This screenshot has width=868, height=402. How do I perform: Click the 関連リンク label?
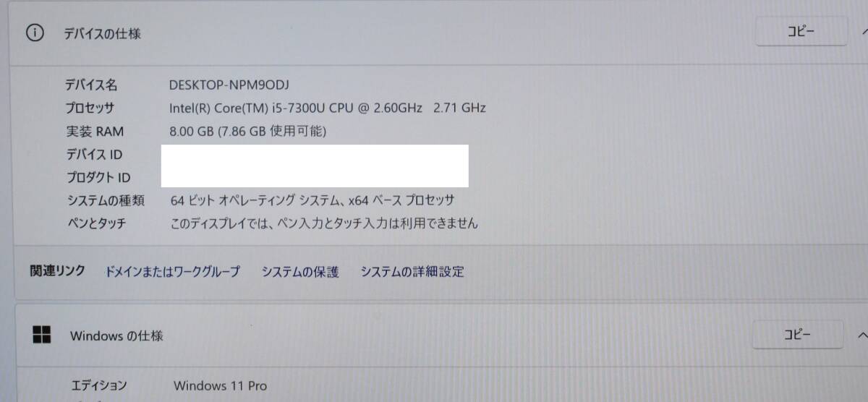57,271
